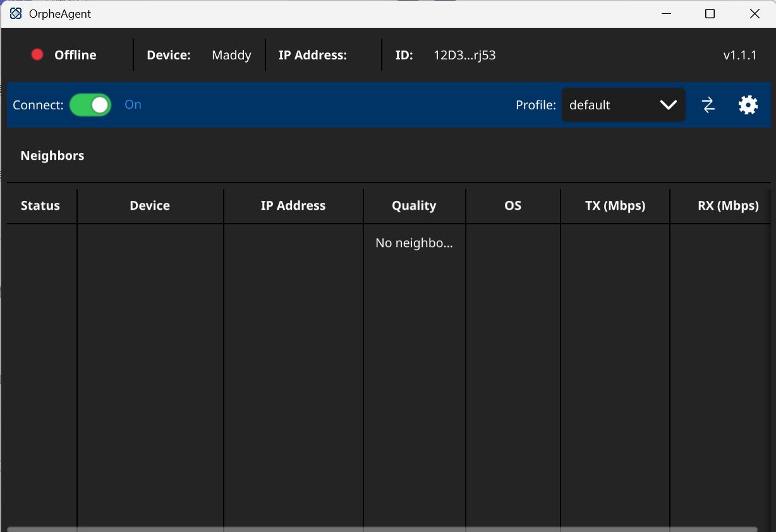Click the TX (Mbps) column header
Screen dimensions: 776x532
(x=615, y=205)
